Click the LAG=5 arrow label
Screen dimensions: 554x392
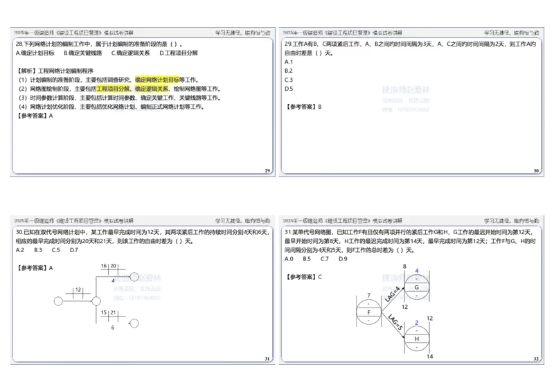coord(394,323)
